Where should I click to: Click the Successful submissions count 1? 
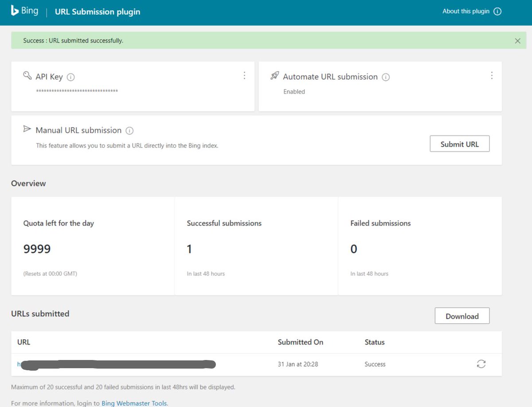coord(189,249)
